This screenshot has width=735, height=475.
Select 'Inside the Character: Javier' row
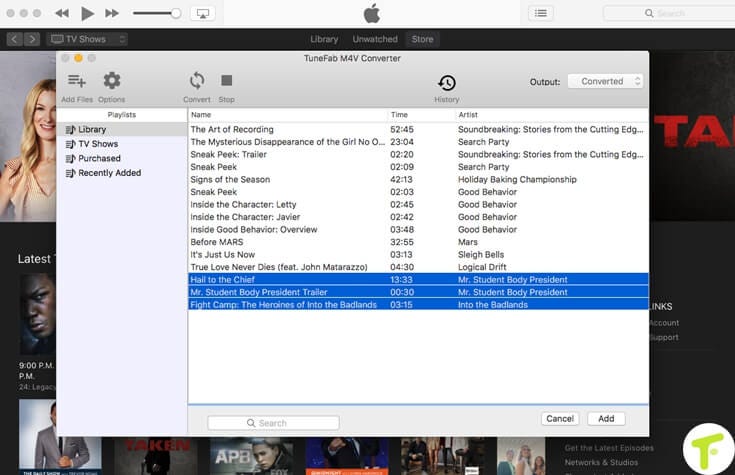tap(418, 217)
